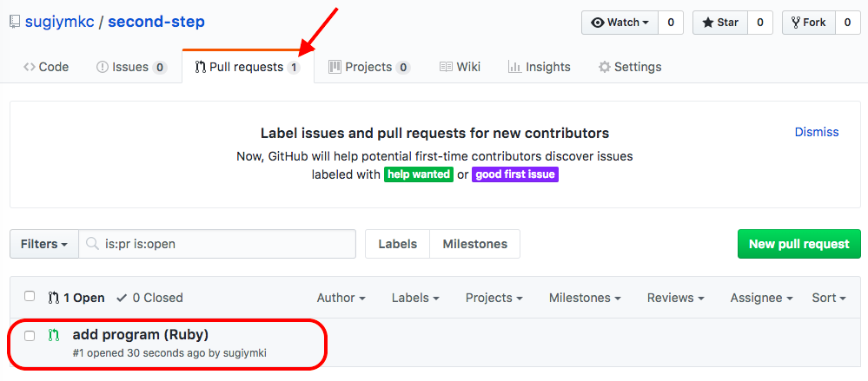Click the search magnifier icon in filter box

(92, 244)
